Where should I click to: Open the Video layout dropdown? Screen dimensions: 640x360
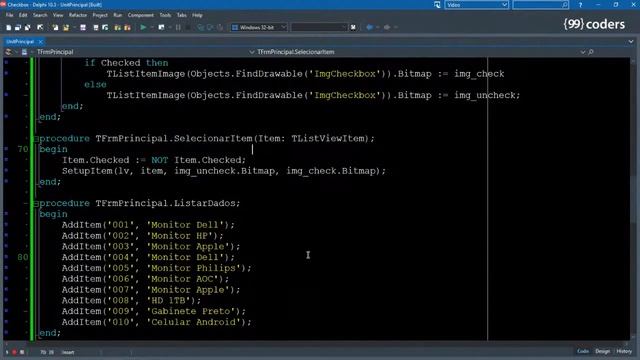(x=504, y=5)
